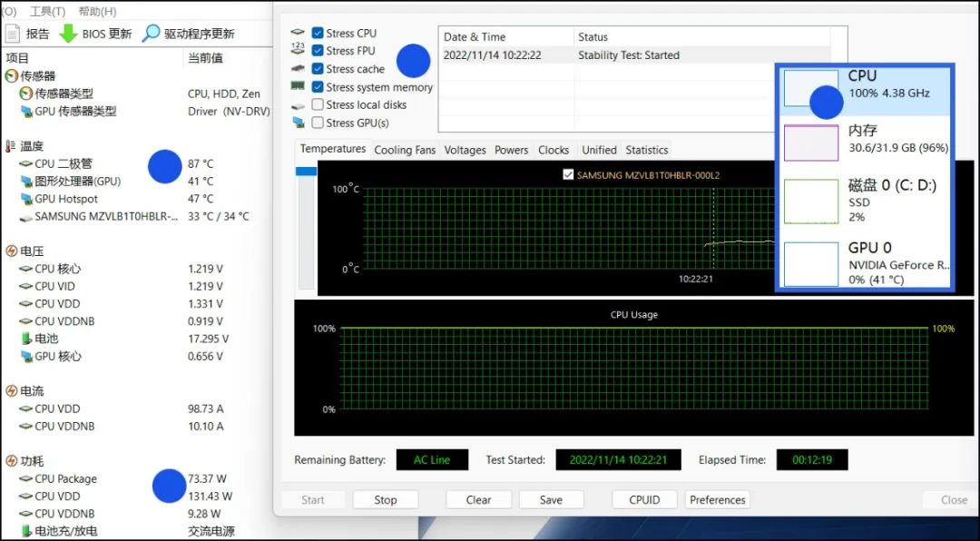This screenshot has height=541, width=980.
Task: Toggle the SAMSUNG MZVLB1T0HBLR graph checkbox
Action: pyautogui.click(x=568, y=174)
